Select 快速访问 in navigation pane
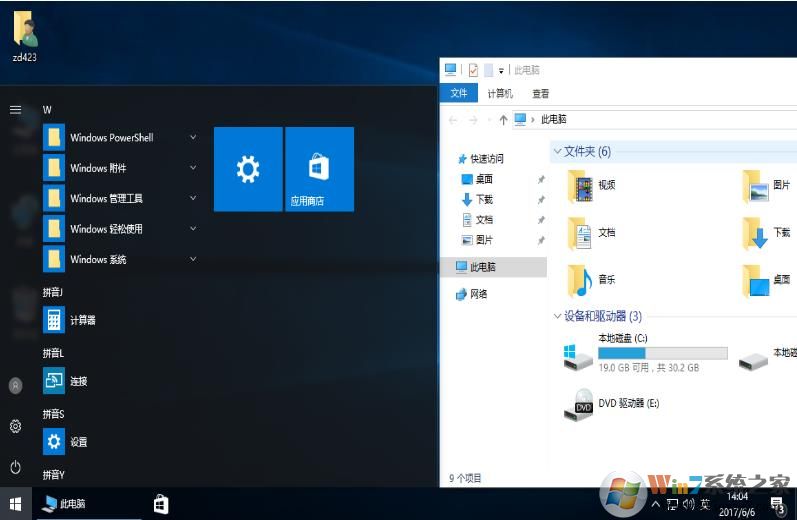797x520 pixels. (x=481, y=159)
